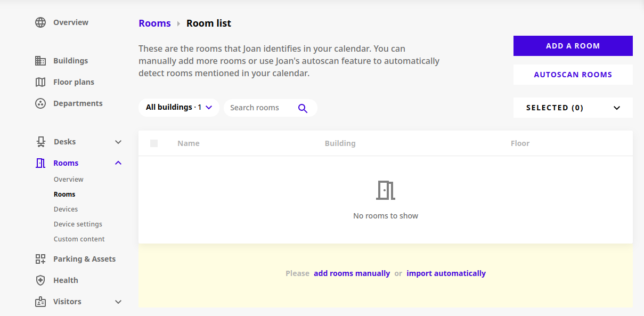644x316 pixels.
Task: Open the SELECTED (0) dropdown
Action: coord(573,108)
